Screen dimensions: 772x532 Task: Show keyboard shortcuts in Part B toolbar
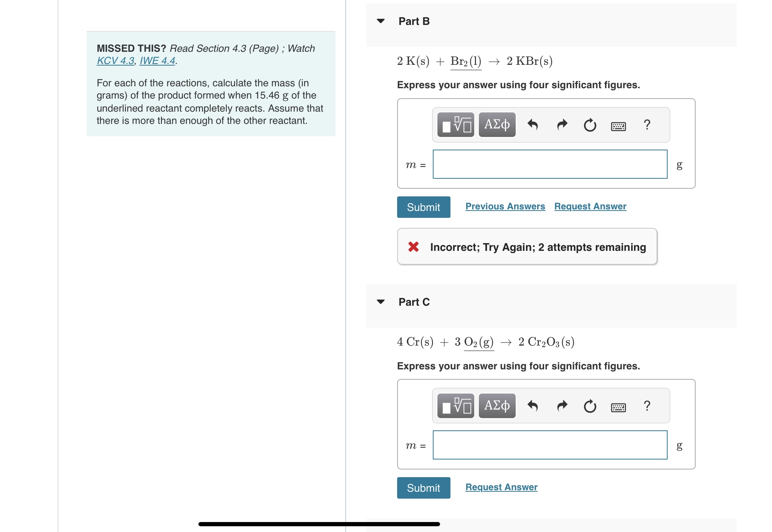(x=618, y=126)
